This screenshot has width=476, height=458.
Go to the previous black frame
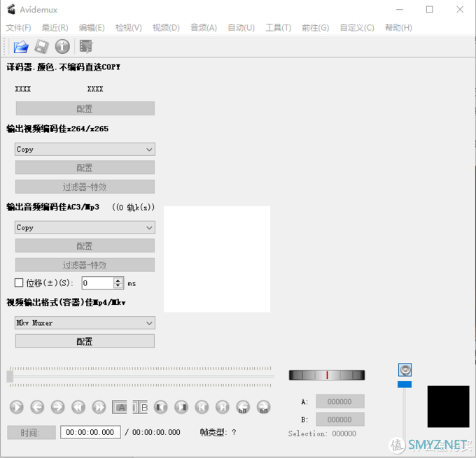pyautogui.click(x=161, y=407)
